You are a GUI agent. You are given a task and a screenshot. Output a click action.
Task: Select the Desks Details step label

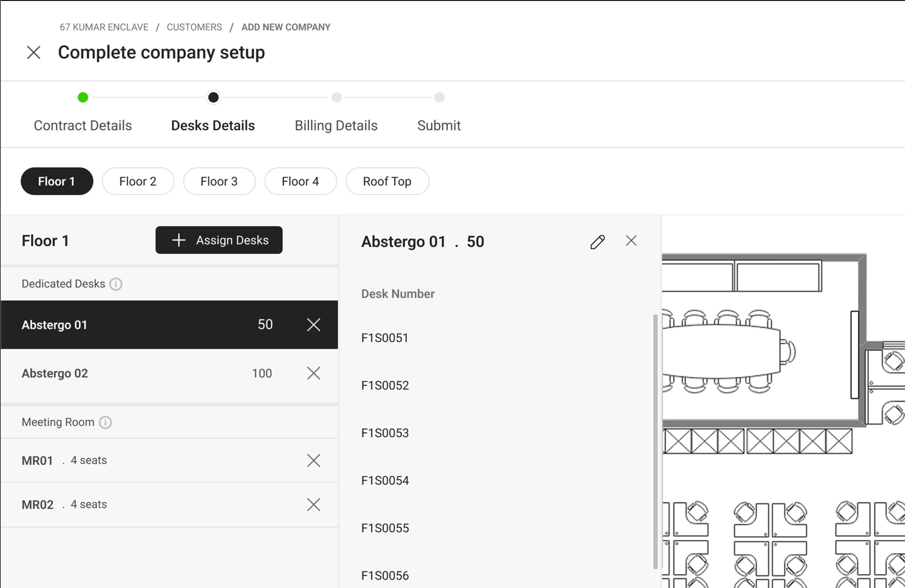(213, 126)
